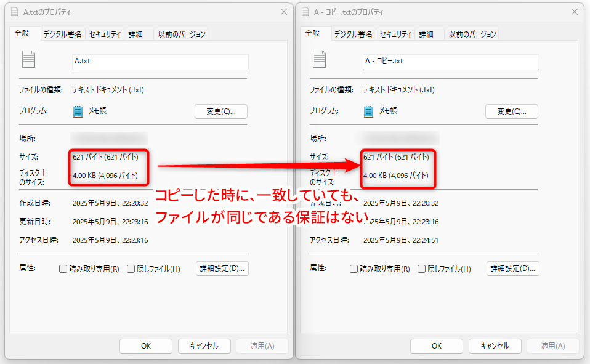The image size is (590, 364).
Task: Open the セキュリティ tab in A - コピー.txt window
Action: point(395,34)
